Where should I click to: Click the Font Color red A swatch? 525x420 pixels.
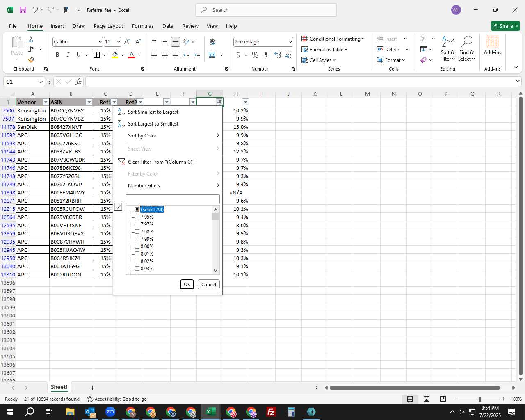click(132, 55)
